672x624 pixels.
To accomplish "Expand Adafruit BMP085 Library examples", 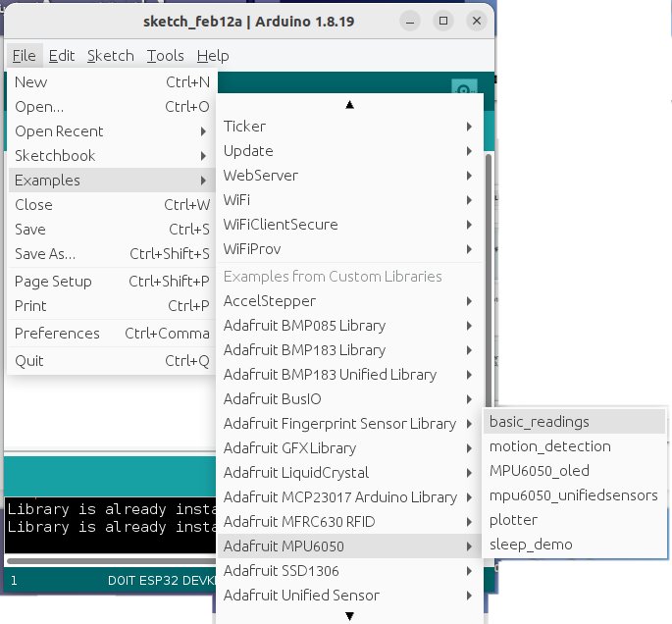I will pos(349,326).
